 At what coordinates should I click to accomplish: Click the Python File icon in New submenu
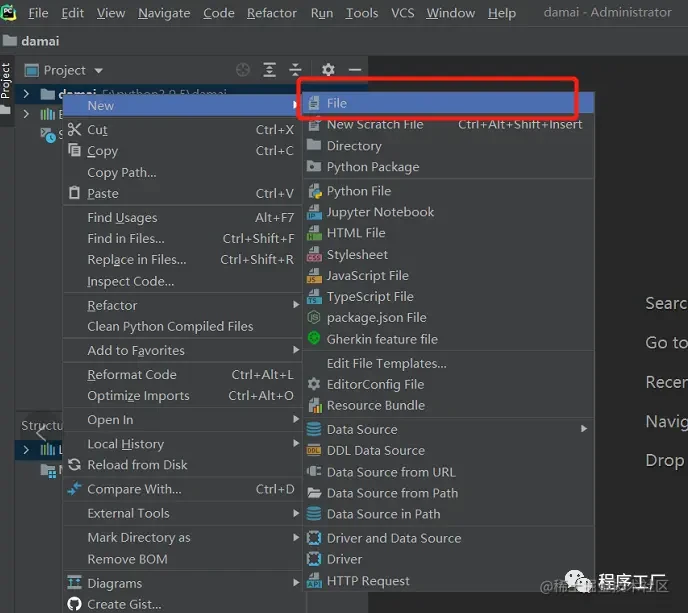pyautogui.click(x=314, y=191)
